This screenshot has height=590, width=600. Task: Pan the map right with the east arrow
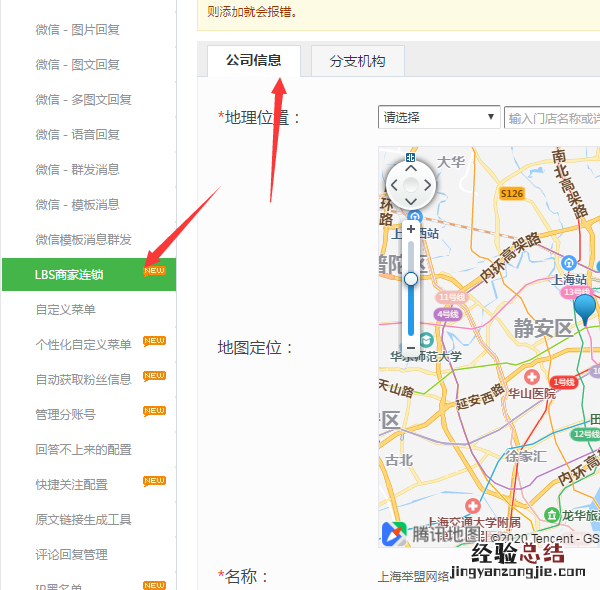click(429, 185)
